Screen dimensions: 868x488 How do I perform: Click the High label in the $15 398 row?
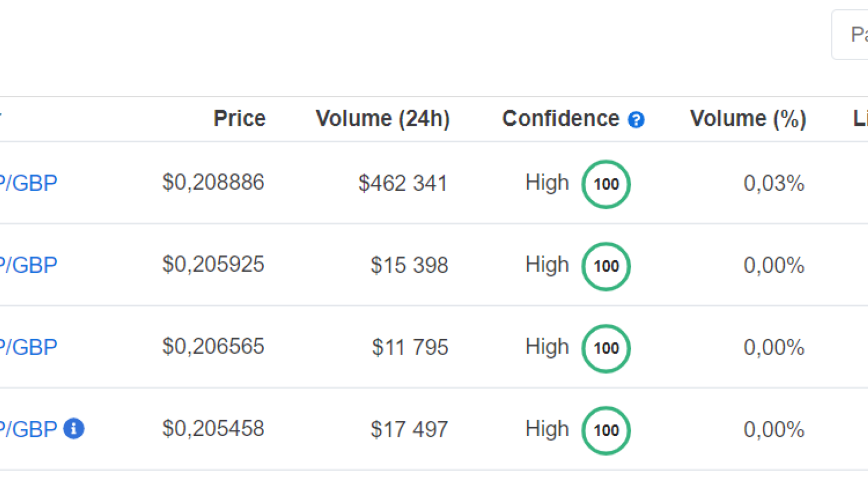coord(547,265)
